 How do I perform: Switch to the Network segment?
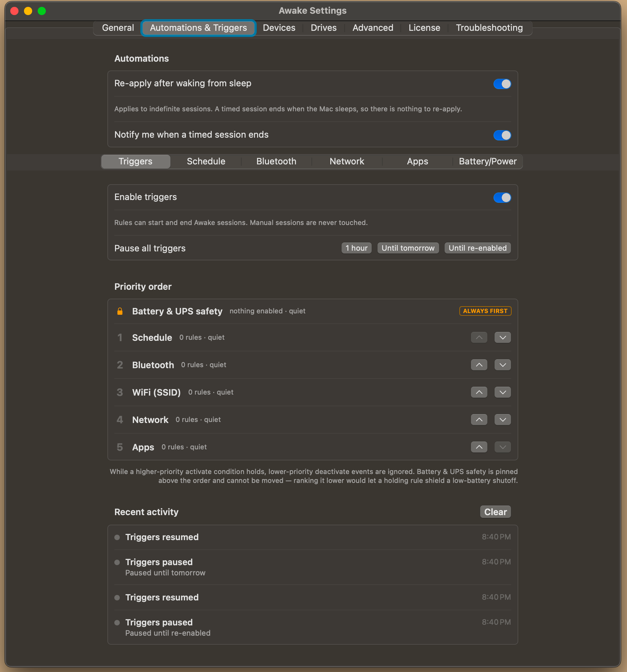tap(347, 162)
